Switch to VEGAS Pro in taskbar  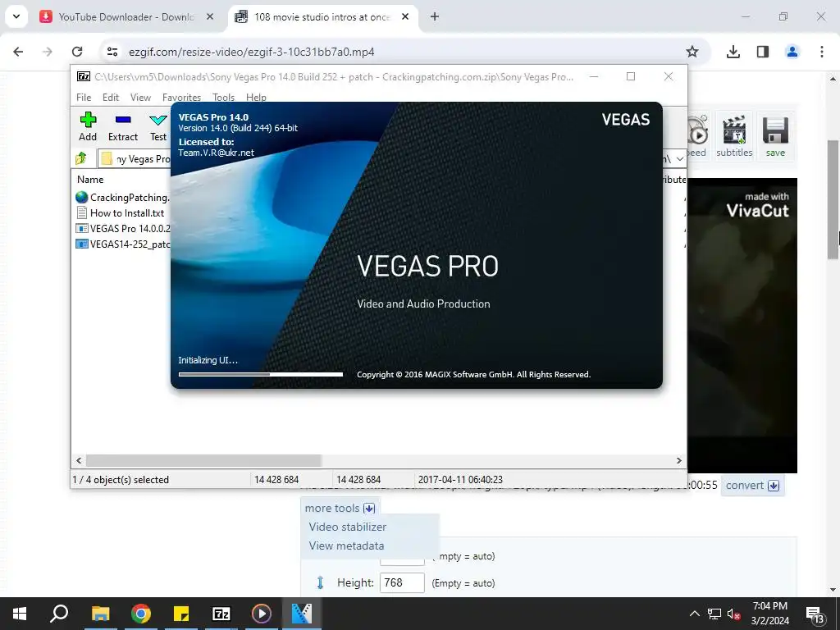302,614
